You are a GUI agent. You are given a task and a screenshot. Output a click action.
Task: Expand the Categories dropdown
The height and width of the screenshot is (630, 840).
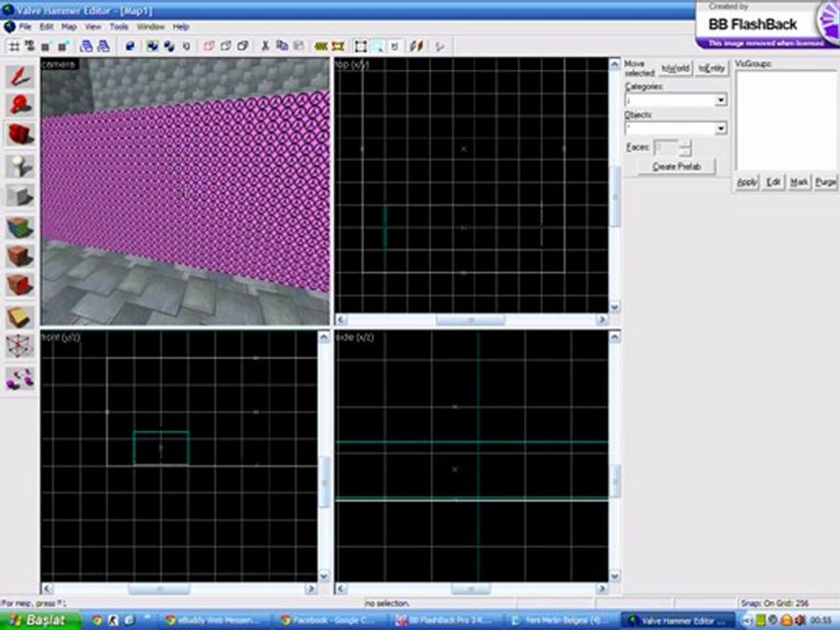(720, 101)
